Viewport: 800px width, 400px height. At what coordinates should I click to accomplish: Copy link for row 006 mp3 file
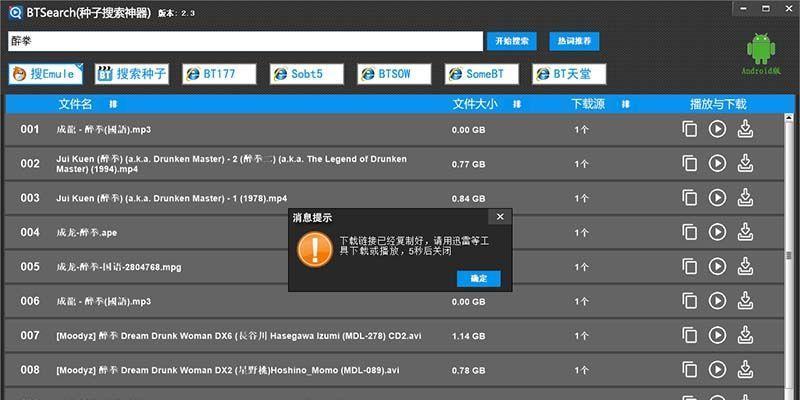pos(690,301)
